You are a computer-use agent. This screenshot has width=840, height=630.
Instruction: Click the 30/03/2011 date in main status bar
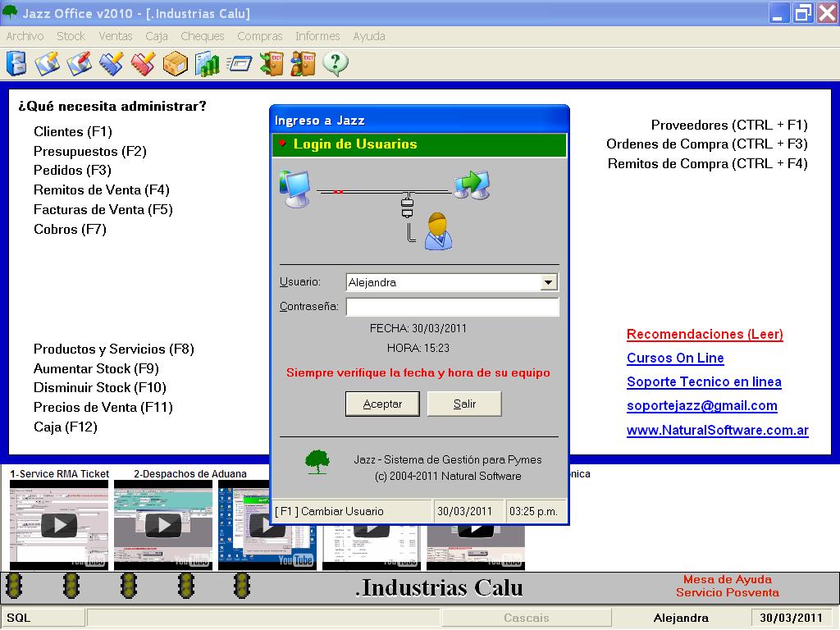(791, 618)
